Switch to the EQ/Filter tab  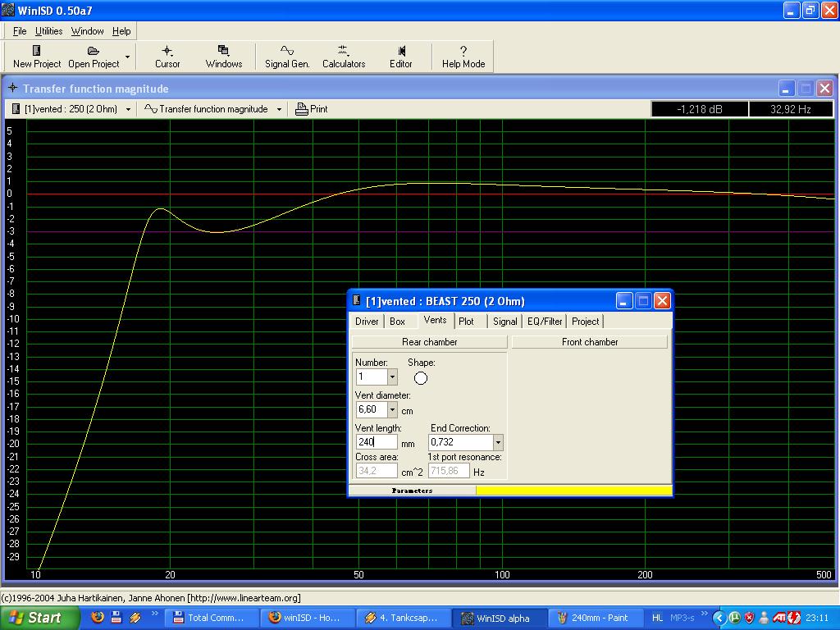[545, 322]
